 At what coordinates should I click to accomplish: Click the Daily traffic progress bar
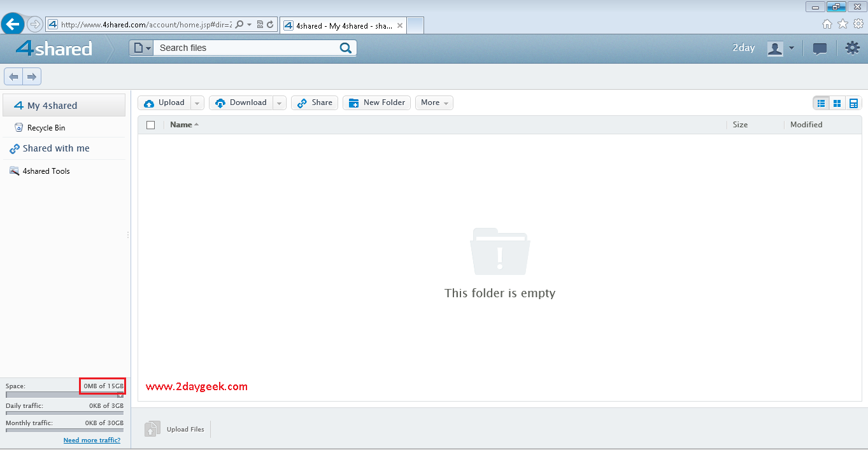64,413
